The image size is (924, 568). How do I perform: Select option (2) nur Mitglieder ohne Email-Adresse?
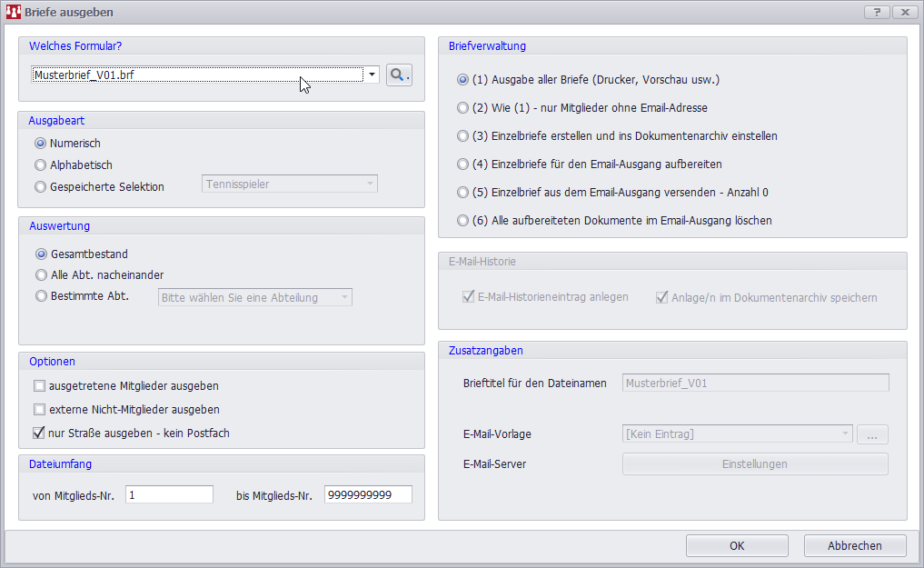(x=463, y=107)
